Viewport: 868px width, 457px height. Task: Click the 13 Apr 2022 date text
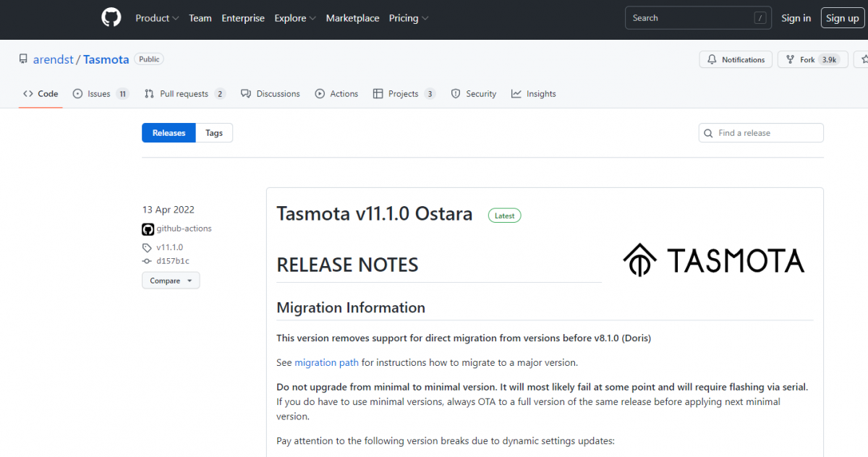click(x=169, y=210)
